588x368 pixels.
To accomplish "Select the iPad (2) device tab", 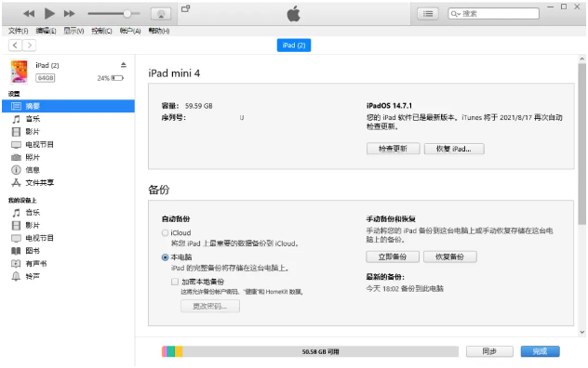I will coord(294,46).
